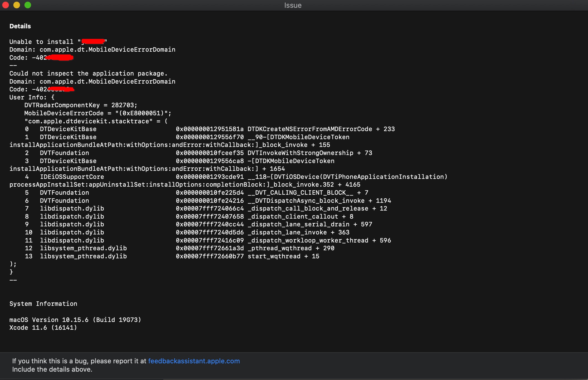
Task: Click 'User Info: {' line
Action: (32, 97)
